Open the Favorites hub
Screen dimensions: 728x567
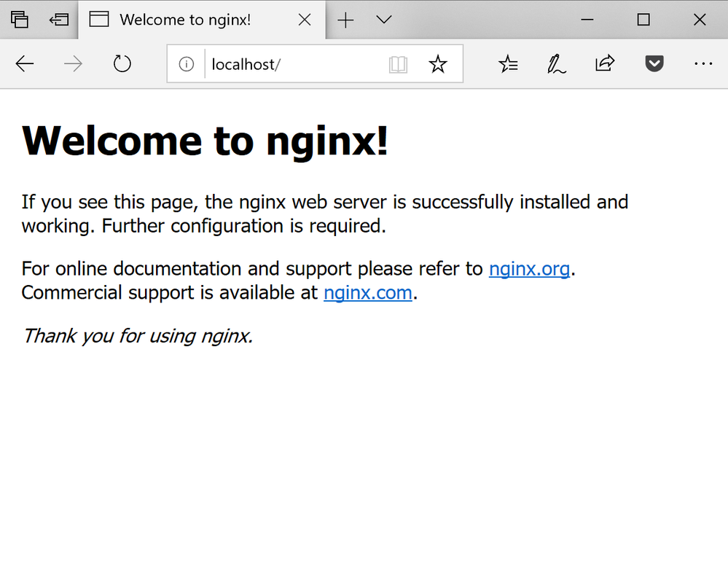coord(509,64)
